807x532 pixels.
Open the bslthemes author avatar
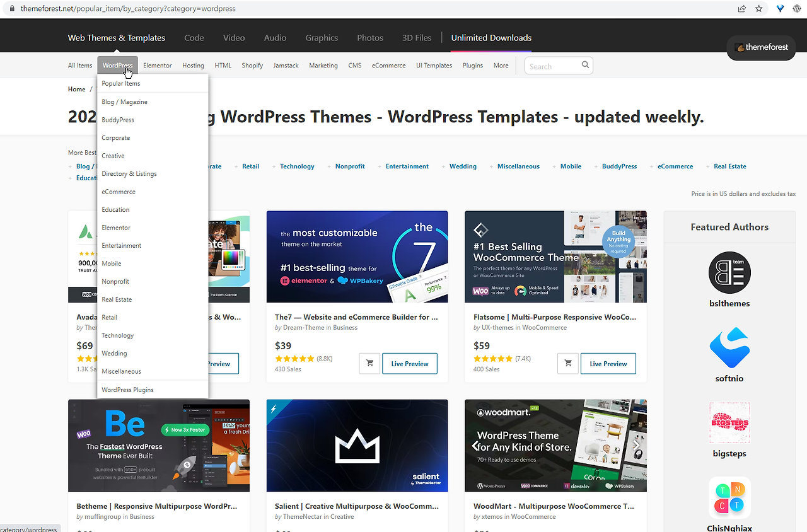tap(729, 273)
